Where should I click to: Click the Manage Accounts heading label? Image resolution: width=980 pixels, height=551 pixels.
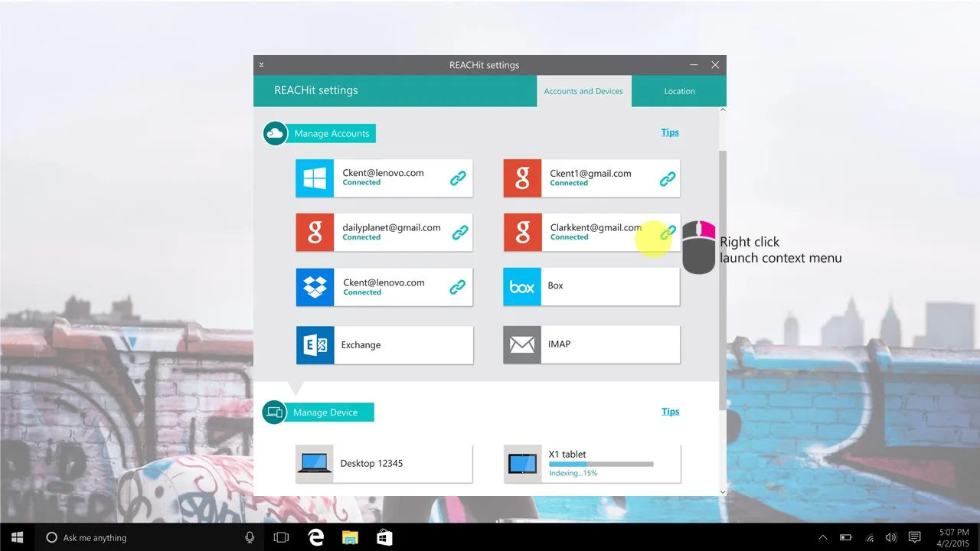(332, 134)
